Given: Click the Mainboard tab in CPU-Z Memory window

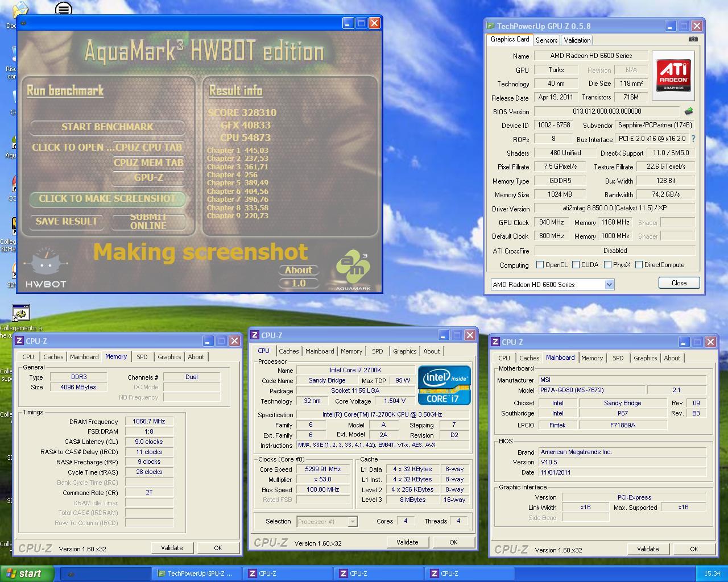Looking at the screenshot, I should coord(84,357).
